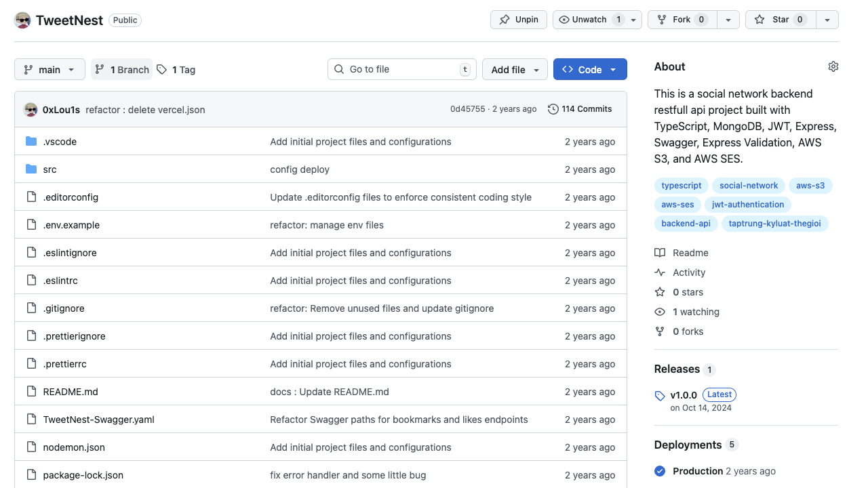
Task: Open commit history via the clock icon
Action: (x=553, y=109)
